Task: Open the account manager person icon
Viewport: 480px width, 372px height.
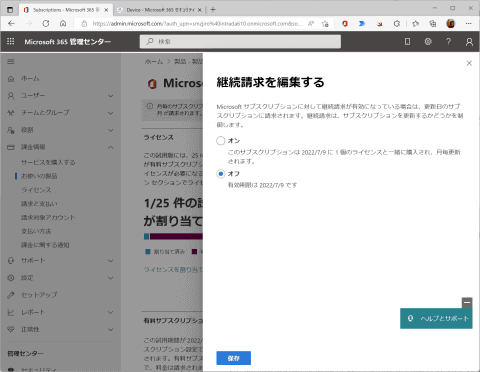Action: point(469,42)
